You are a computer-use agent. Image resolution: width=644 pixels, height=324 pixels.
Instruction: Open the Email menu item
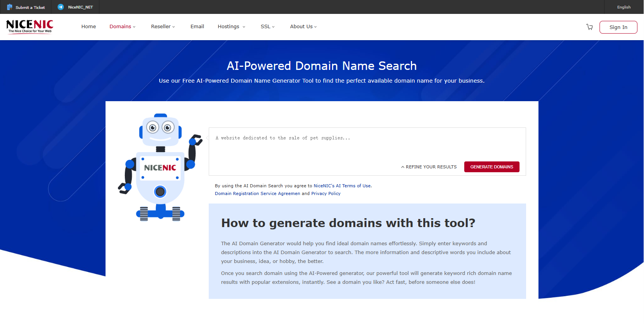pyautogui.click(x=197, y=27)
